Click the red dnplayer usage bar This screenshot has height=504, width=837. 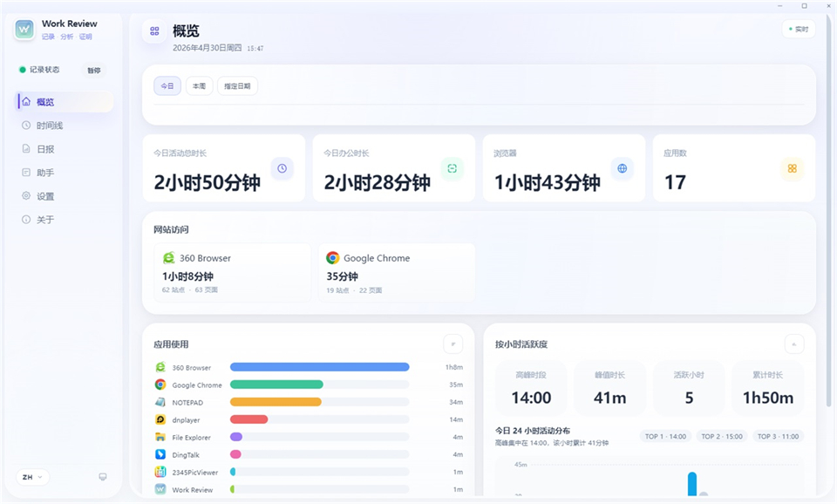pos(248,419)
